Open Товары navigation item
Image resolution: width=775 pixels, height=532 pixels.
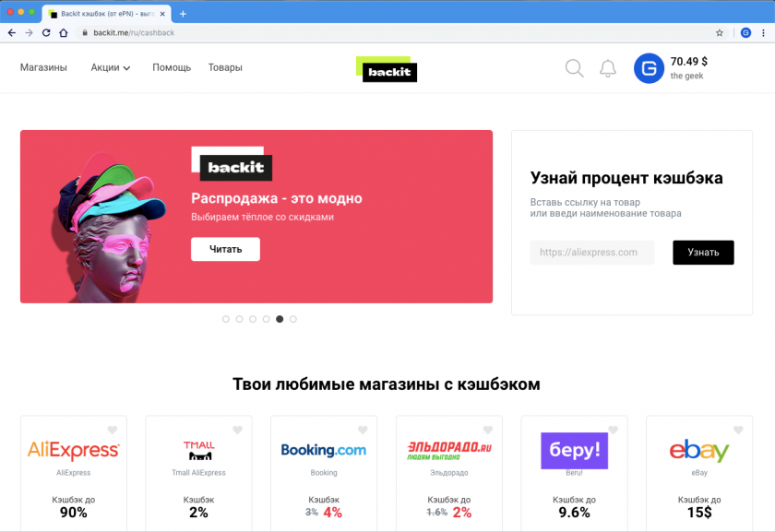click(225, 67)
